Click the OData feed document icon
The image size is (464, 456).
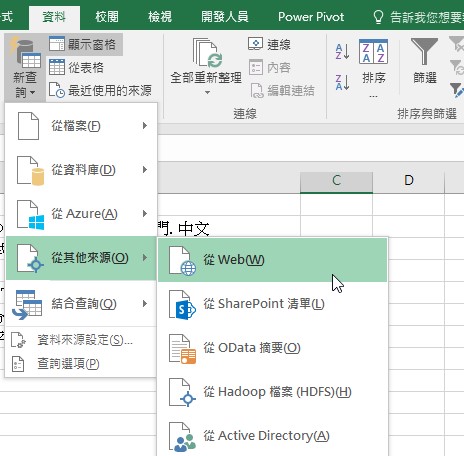click(182, 349)
